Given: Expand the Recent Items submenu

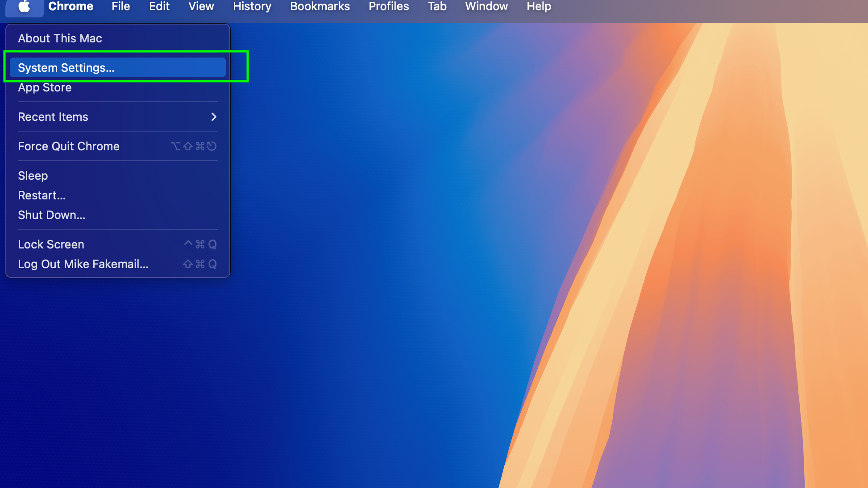Looking at the screenshot, I should [x=53, y=117].
